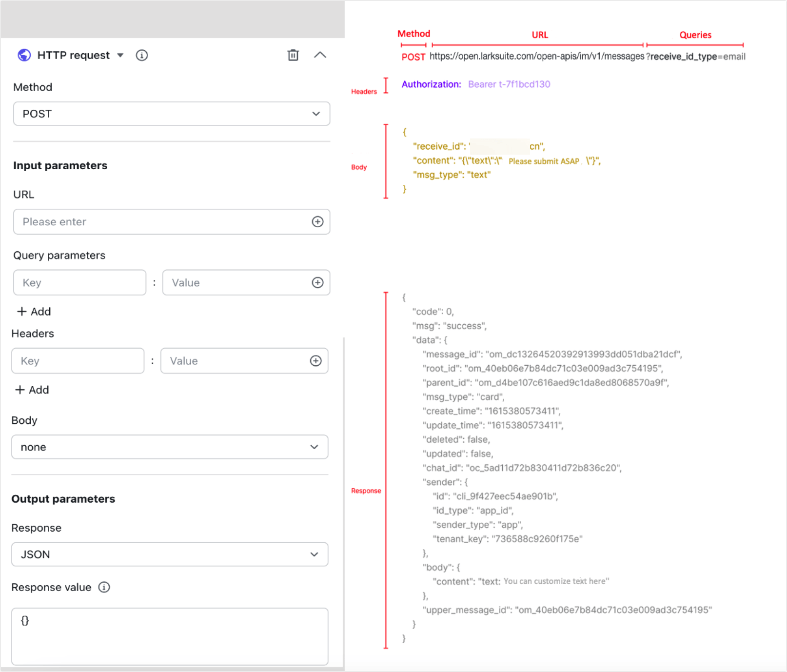
Task: Click the Query parameters Key field
Action: pos(79,283)
